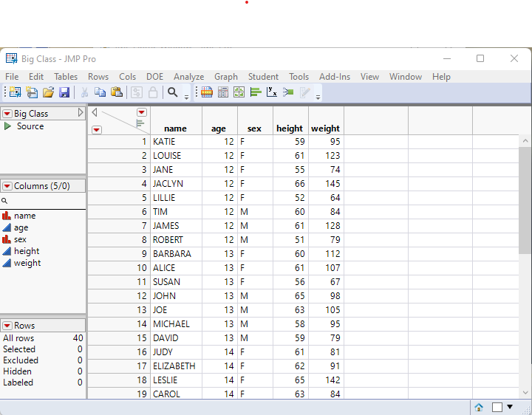This screenshot has width=532, height=415.
Task: Select the weight column in Columns panel
Action: (27, 263)
